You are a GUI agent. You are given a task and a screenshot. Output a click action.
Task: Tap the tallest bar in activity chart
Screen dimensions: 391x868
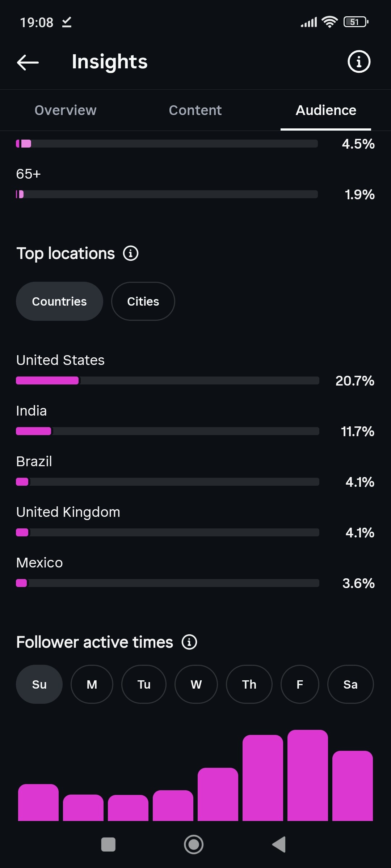click(308, 775)
